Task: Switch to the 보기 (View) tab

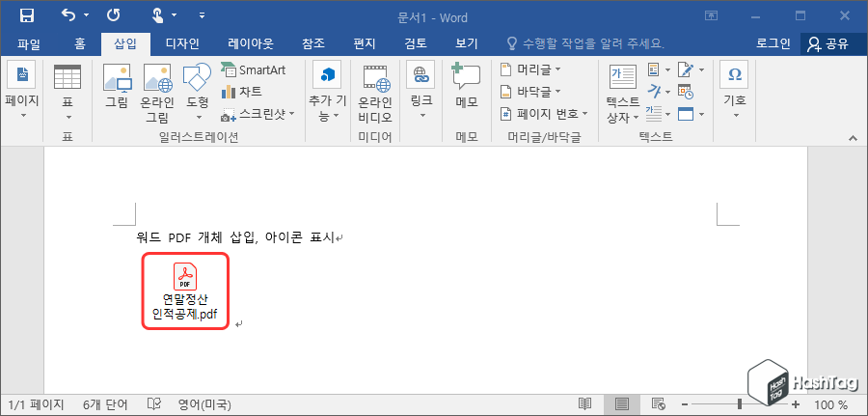Action: coord(467,43)
